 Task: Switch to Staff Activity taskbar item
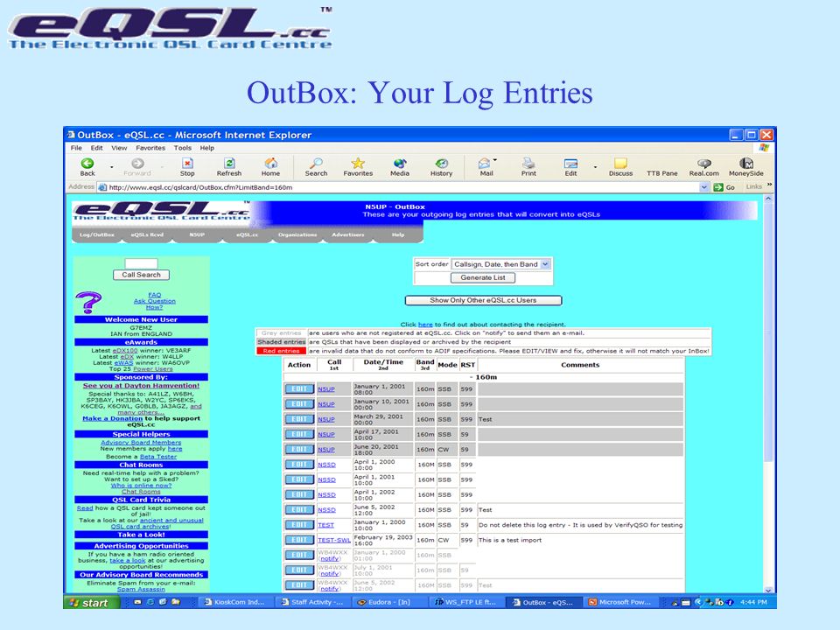pos(313,602)
